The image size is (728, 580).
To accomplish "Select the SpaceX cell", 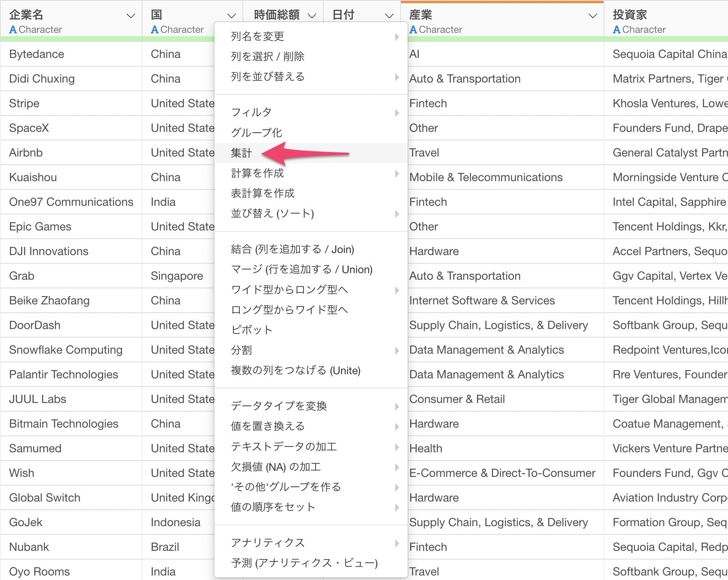I will [x=71, y=128].
